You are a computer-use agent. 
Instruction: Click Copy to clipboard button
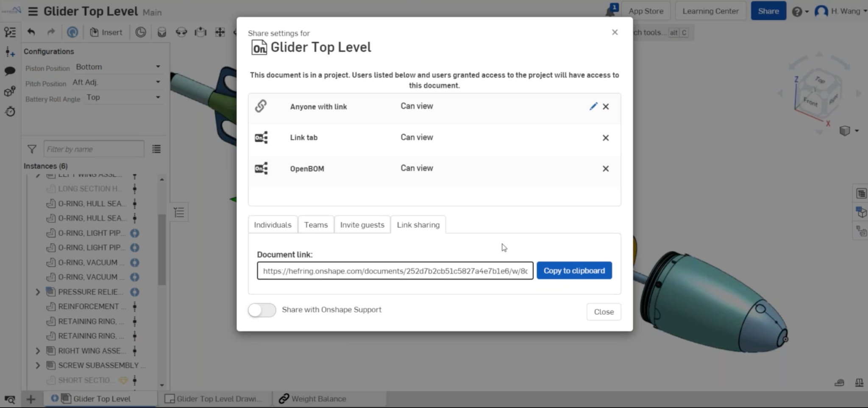[574, 271]
